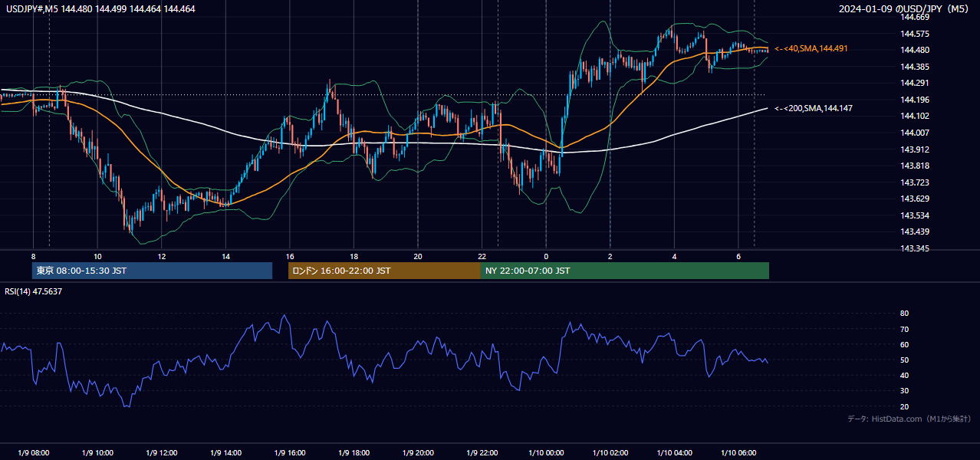The height and width of the screenshot is (460, 980).
Task: Click price scale value 144.480
Action: [x=914, y=51]
